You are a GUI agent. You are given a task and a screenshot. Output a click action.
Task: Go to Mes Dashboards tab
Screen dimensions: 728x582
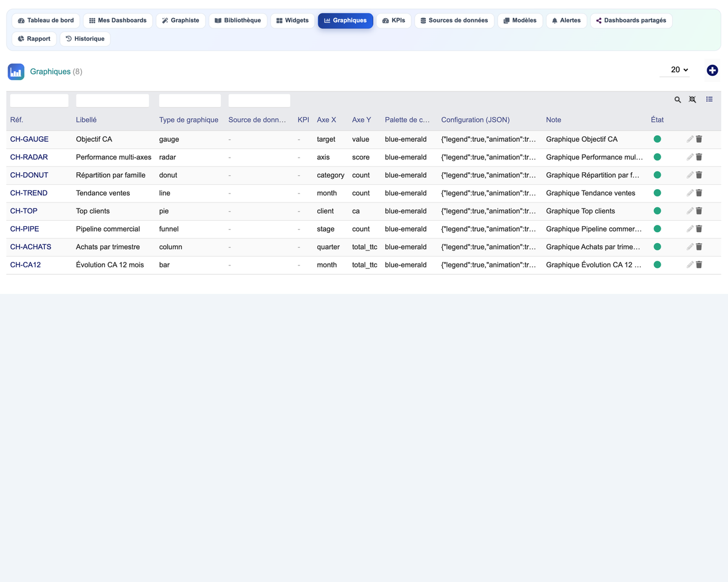[x=118, y=21]
